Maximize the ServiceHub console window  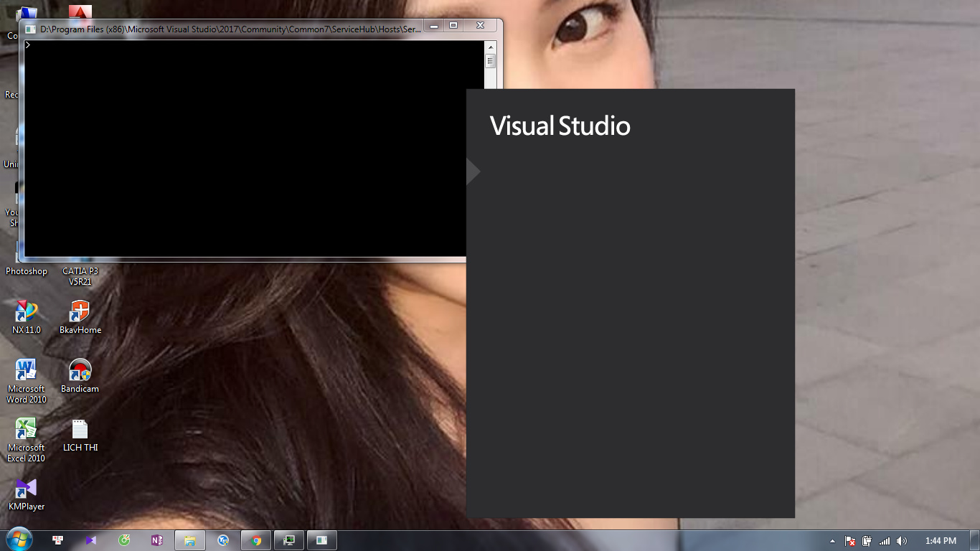pos(453,26)
